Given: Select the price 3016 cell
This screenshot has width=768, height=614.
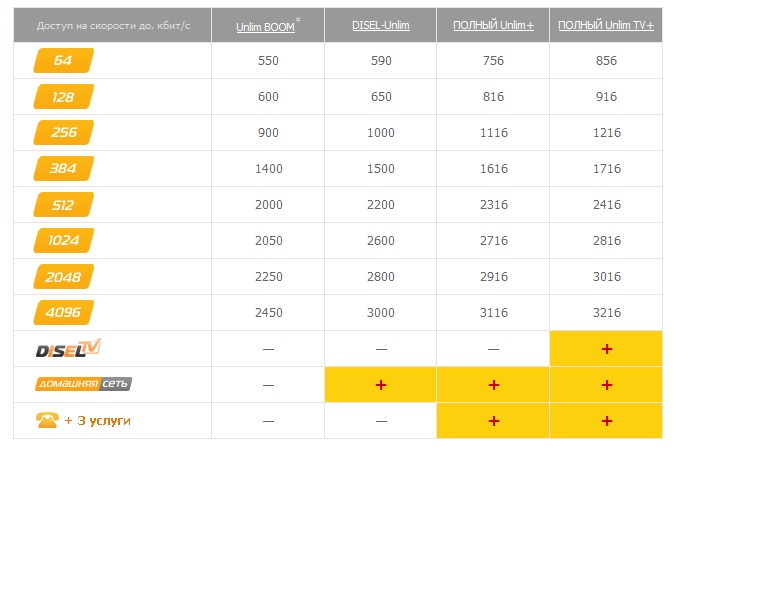Looking at the screenshot, I should click(x=607, y=277).
